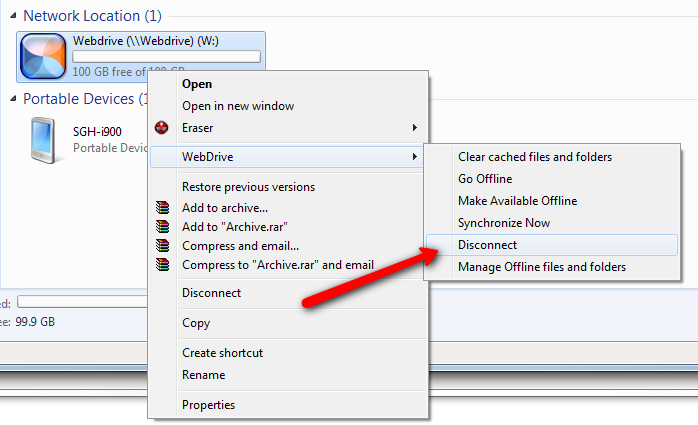This screenshot has width=698, height=425.
Task: Click WinRAR icon beside Add to archive
Action: (x=163, y=208)
